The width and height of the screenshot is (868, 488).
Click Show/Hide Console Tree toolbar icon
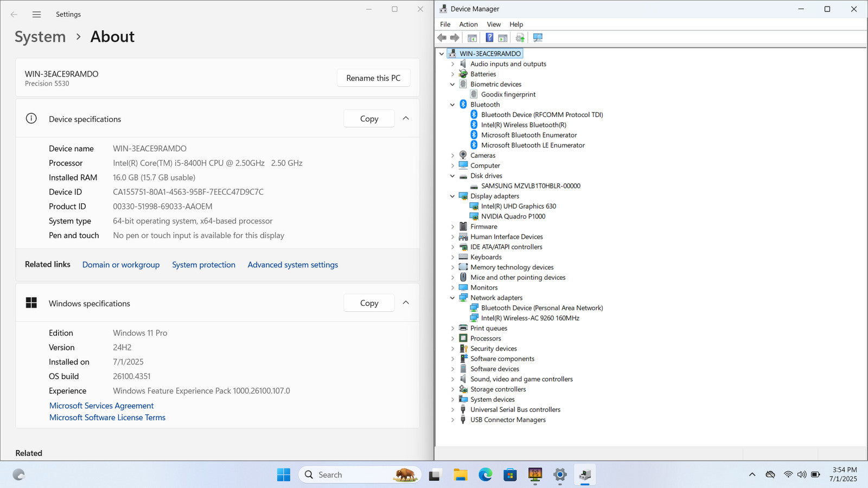coord(472,37)
